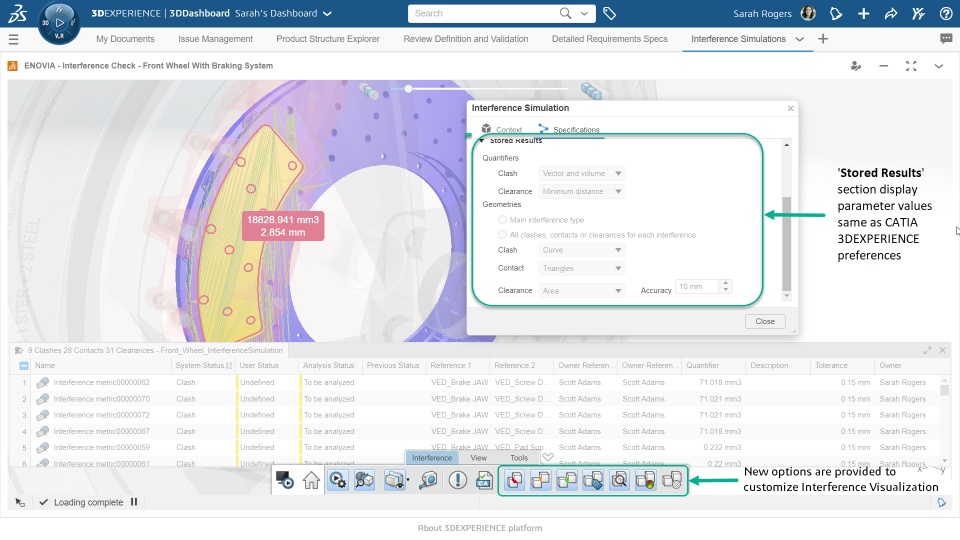Open the 3DEXPERIENCE compass
The image size is (960, 540).
click(x=59, y=23)
